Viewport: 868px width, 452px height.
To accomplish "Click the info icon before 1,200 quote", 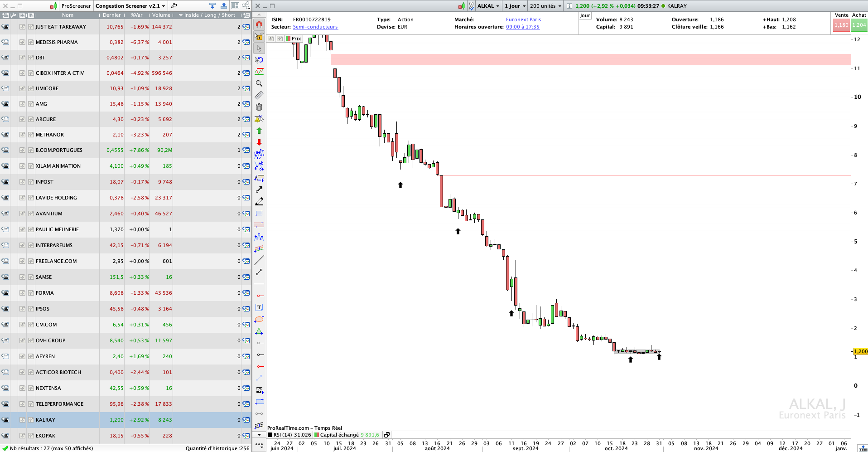I will click(x=569, y=6).
